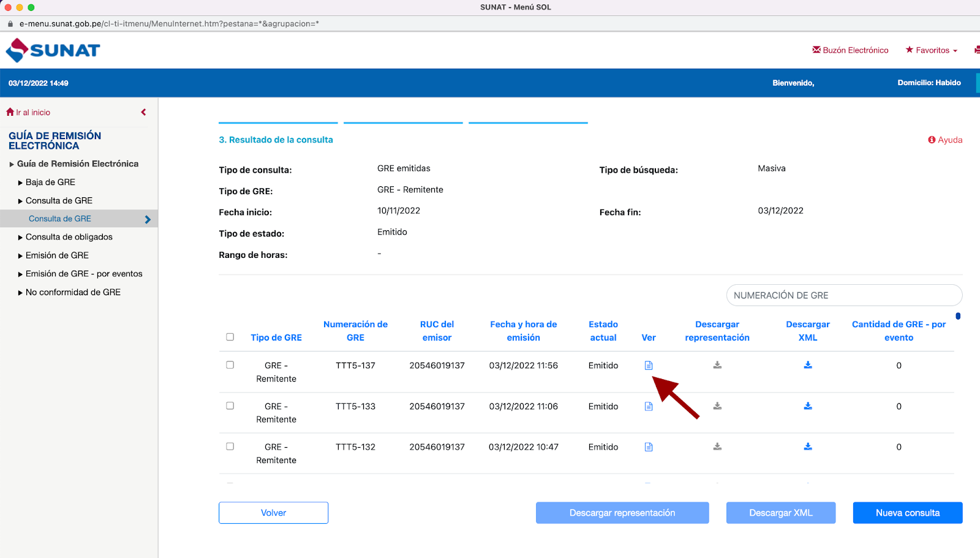View document icon for TTT5-132

tap(649, 447)
